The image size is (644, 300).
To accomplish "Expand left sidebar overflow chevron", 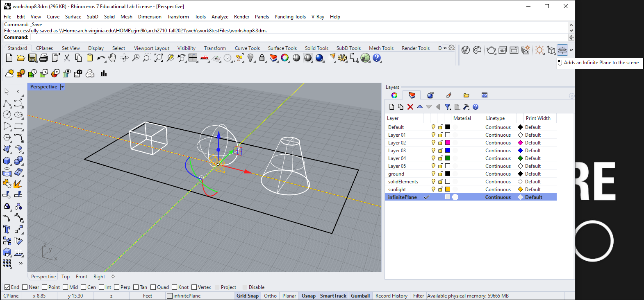I will point(20,263).
